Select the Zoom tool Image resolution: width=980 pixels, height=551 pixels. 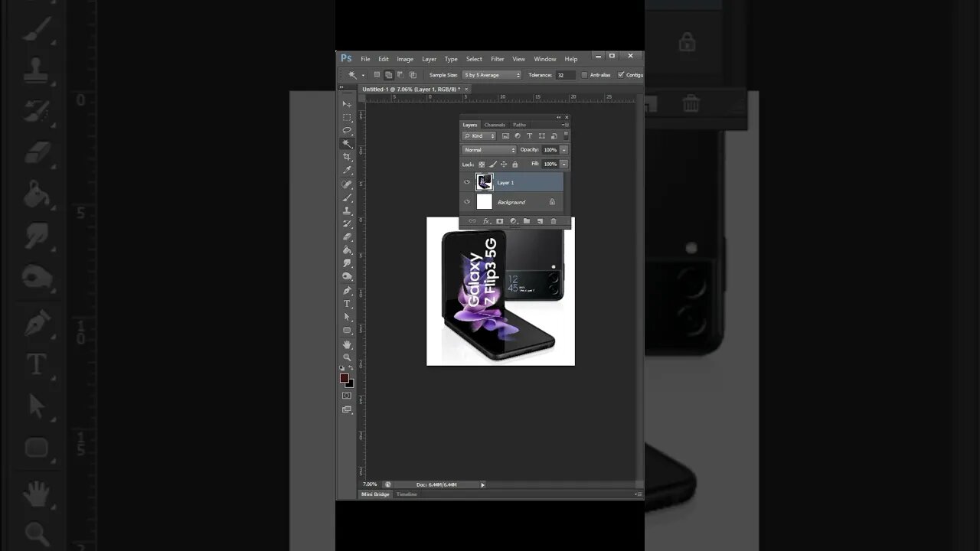[347, 357]
